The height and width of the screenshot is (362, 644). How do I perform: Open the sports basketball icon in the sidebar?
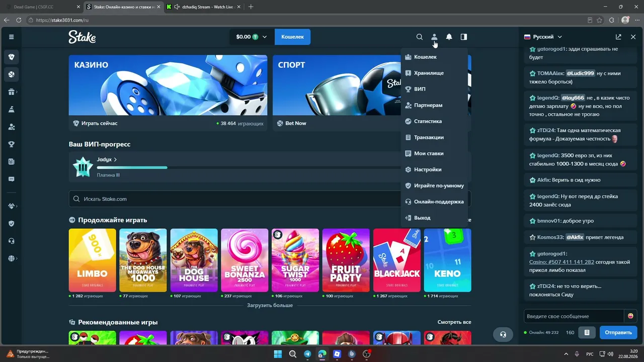tap(11, 74)
